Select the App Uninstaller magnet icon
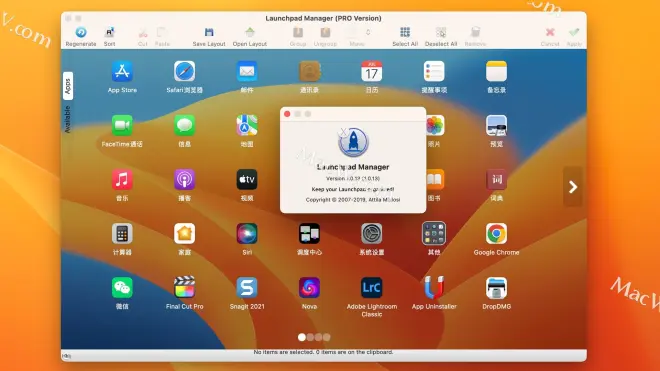This screenshot has width=660, height=371. coord(434,288)
